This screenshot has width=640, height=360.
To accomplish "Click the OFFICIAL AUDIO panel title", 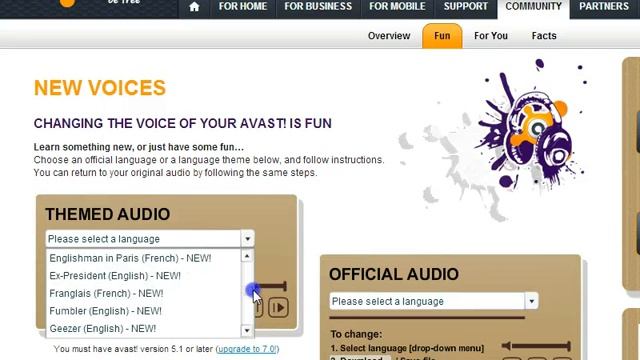I will (394, 274).
